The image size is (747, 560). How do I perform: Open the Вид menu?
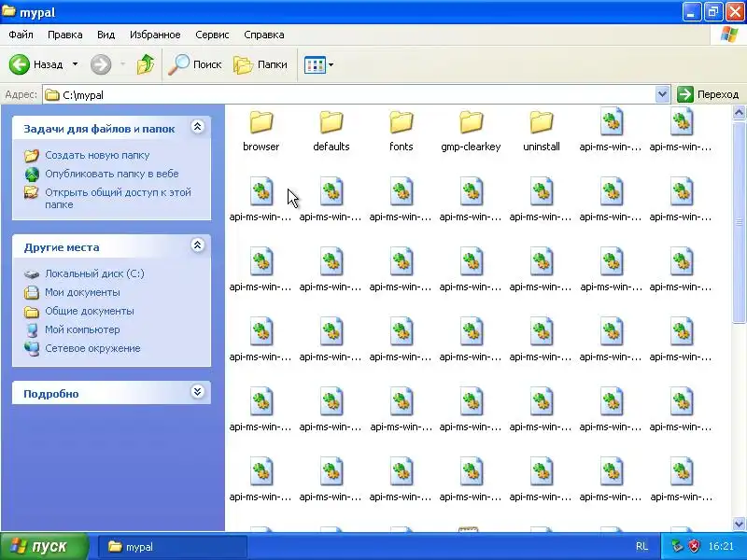click(106, 35)
